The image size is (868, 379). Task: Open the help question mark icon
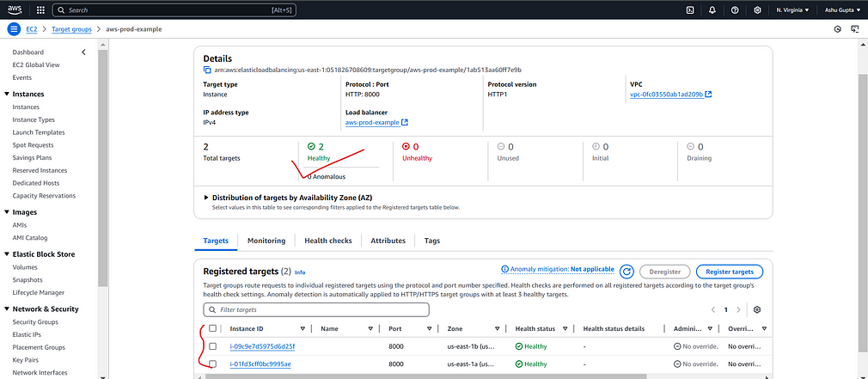[x=735, y=10]
